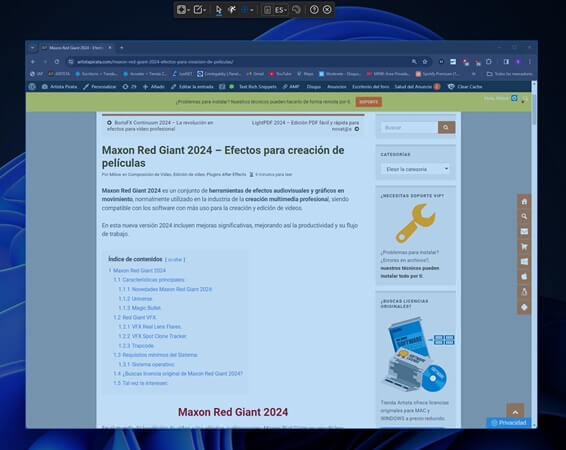Image resolution: width=566 pixels, height=450 pixels.
Task: Click the scroll to top arrow button
Action: pyautogui.click(x=515, y=411)
